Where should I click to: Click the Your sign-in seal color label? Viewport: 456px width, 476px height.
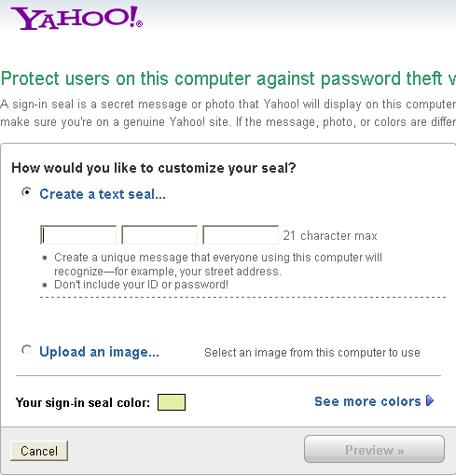pos(83,402)
